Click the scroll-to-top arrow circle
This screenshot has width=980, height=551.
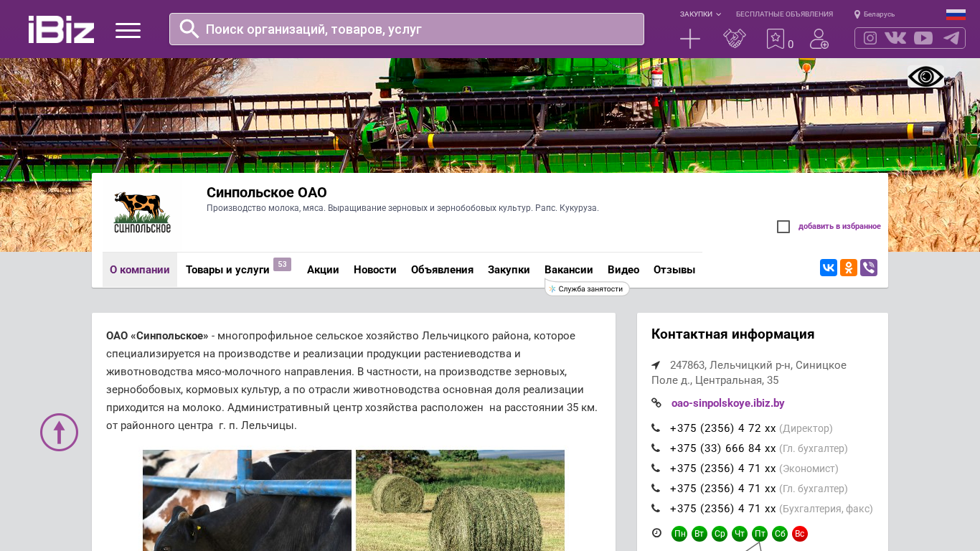click(x=59, y=432)
